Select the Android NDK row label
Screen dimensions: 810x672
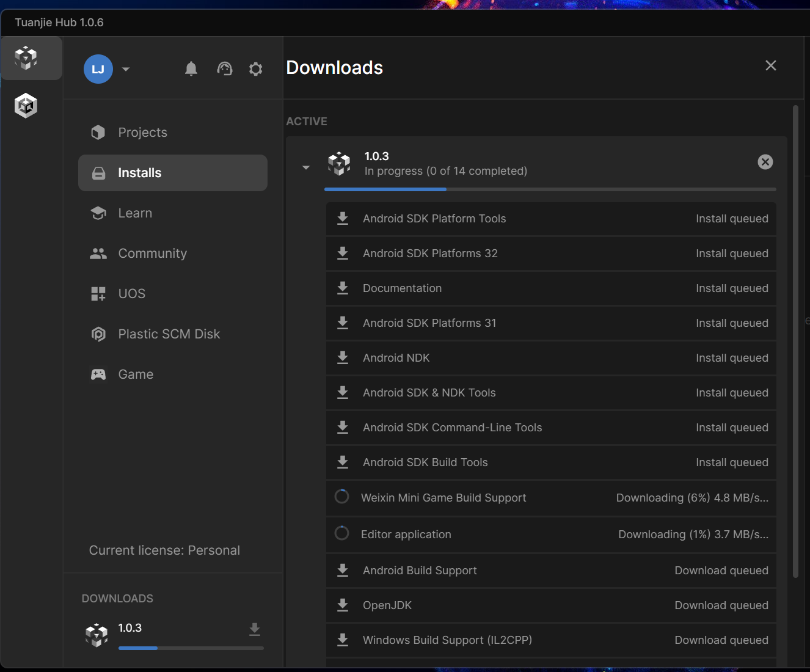396,358
